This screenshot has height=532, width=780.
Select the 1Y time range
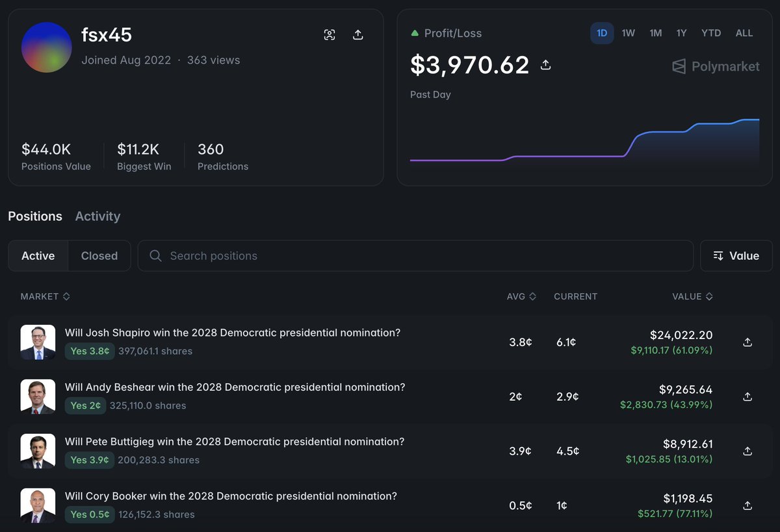pyautogui.click(x=681, y=33)
